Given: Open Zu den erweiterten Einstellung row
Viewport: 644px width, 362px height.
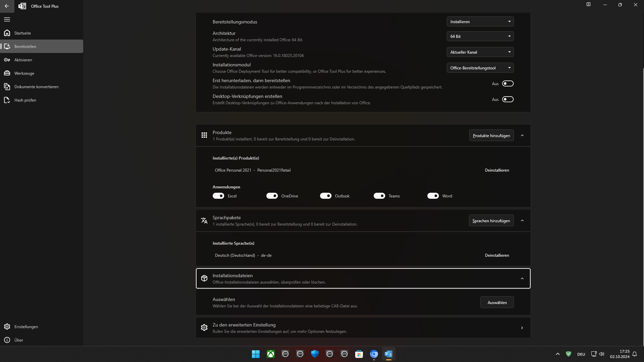Looking at the screenshot, I should (x=363, y=328).
